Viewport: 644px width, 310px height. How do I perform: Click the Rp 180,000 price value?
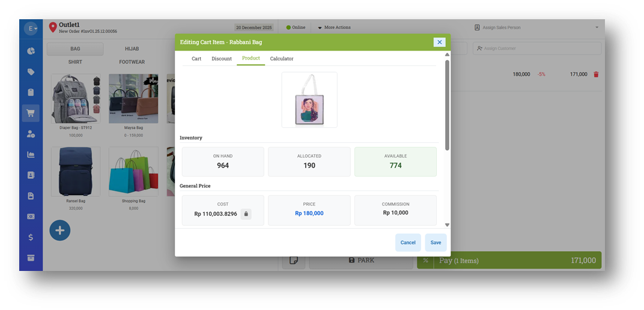309,213
